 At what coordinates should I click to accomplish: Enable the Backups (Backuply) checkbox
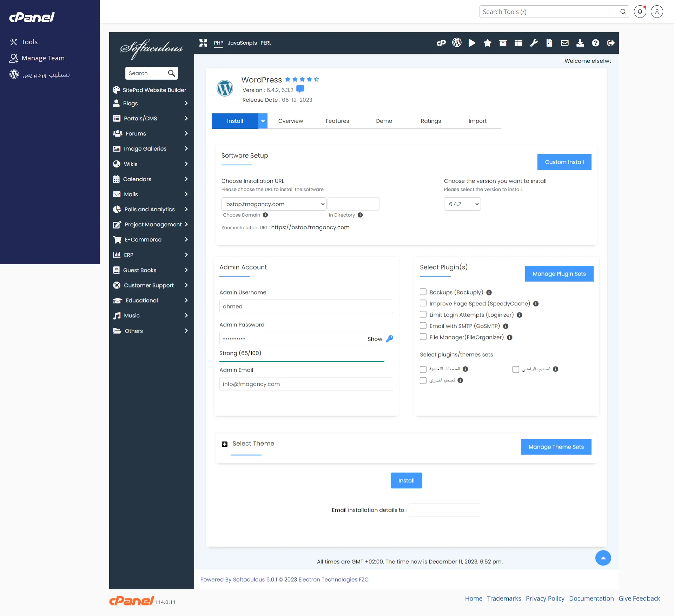(423, 292)
